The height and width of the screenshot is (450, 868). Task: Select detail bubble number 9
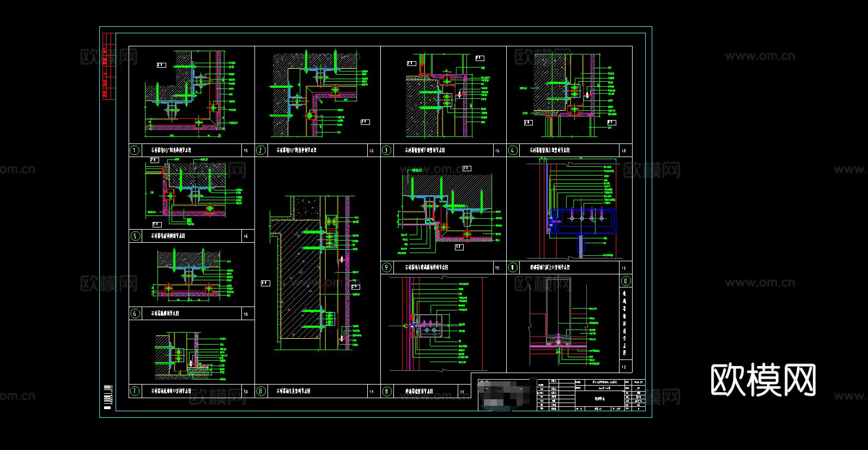(x=387, y=267)
